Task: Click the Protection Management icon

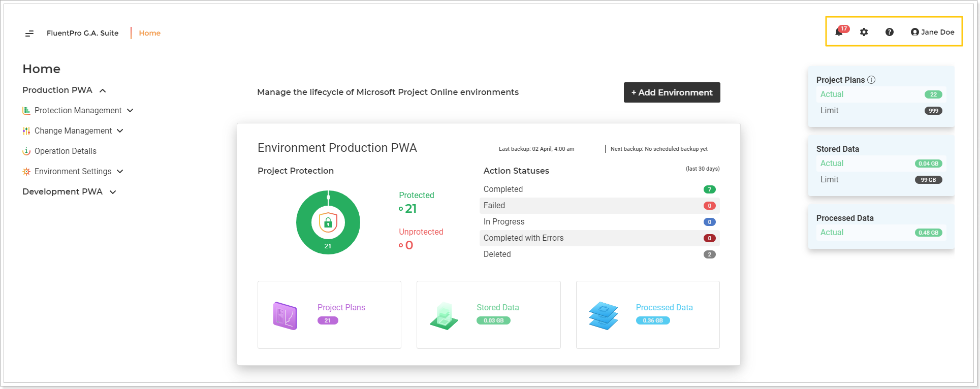Action: (26, 110)
